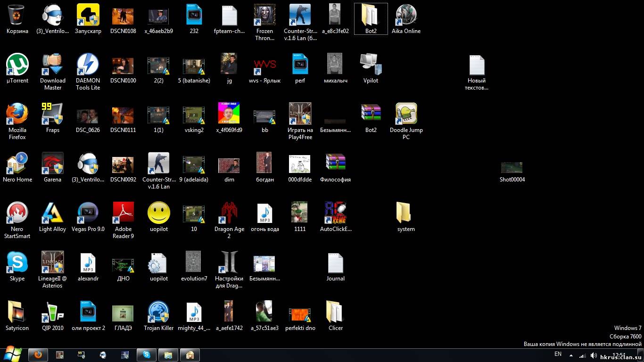Click the Shot00004 image thumbnail
This screenshot has height=362, width=644.
pos(512,168)
